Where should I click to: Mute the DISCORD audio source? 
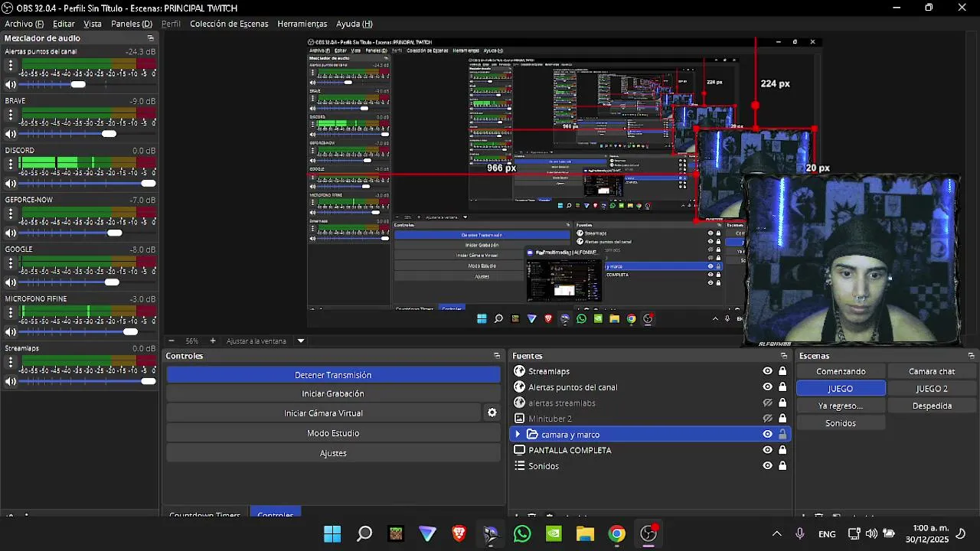pyautogui.click(x=11, y=184)
